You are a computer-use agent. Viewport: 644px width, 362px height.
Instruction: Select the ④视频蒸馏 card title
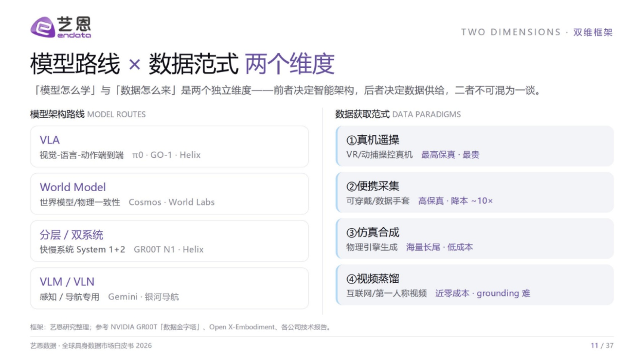pyautogui.click(x=373, y=279)
